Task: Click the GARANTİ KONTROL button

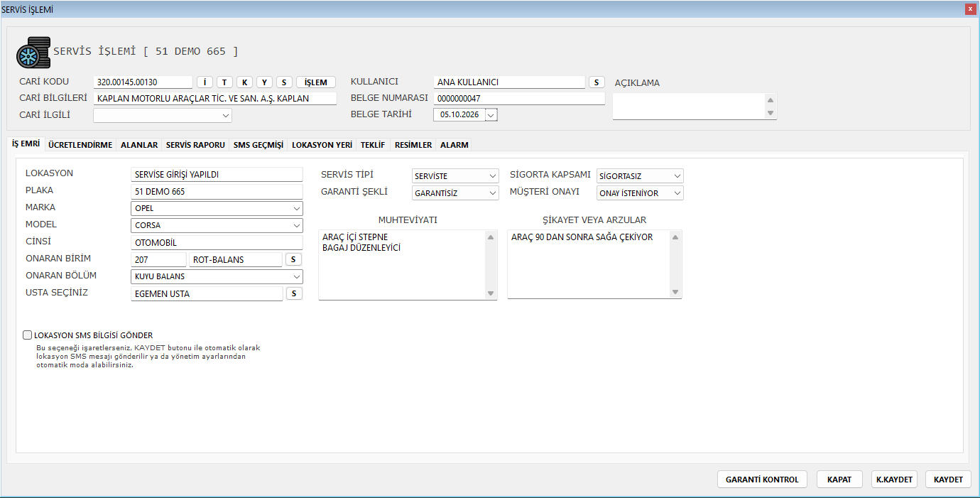Action: [762, 480]
